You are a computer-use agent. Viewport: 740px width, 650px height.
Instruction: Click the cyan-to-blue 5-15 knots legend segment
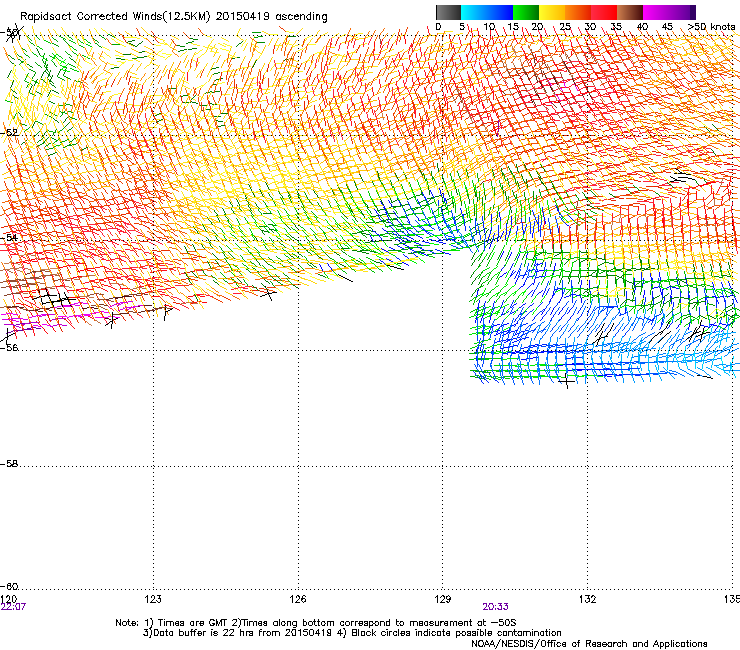click(487, 12)
